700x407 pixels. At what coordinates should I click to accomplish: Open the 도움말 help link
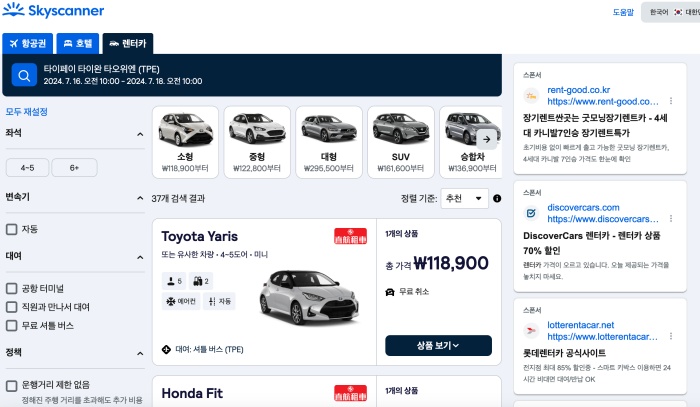pyautogui.click(x=623, y=12)
